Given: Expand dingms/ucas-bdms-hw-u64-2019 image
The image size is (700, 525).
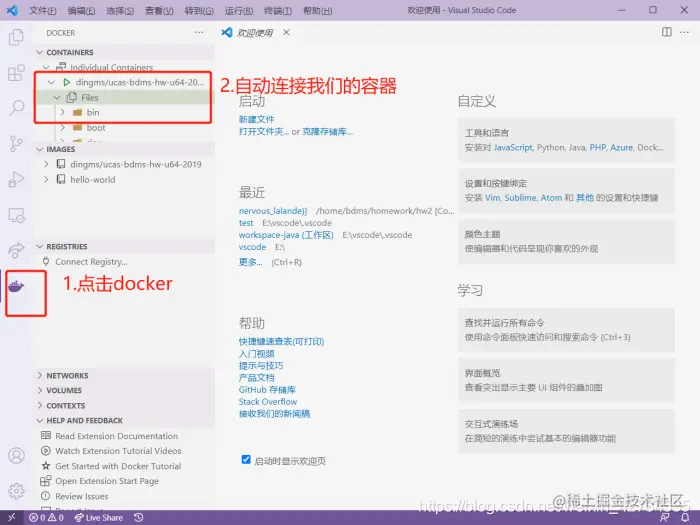Looking at the screenshot, I should coord(46,164).
